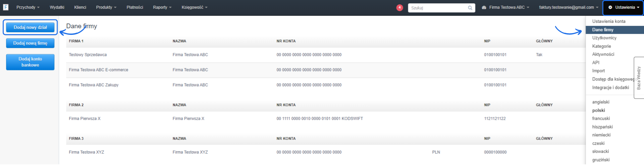Image resolution: width=644 pixels, height=166 pixels.
Task: Select Ustawienia konta from settings menu
Action: coord(608,21)
